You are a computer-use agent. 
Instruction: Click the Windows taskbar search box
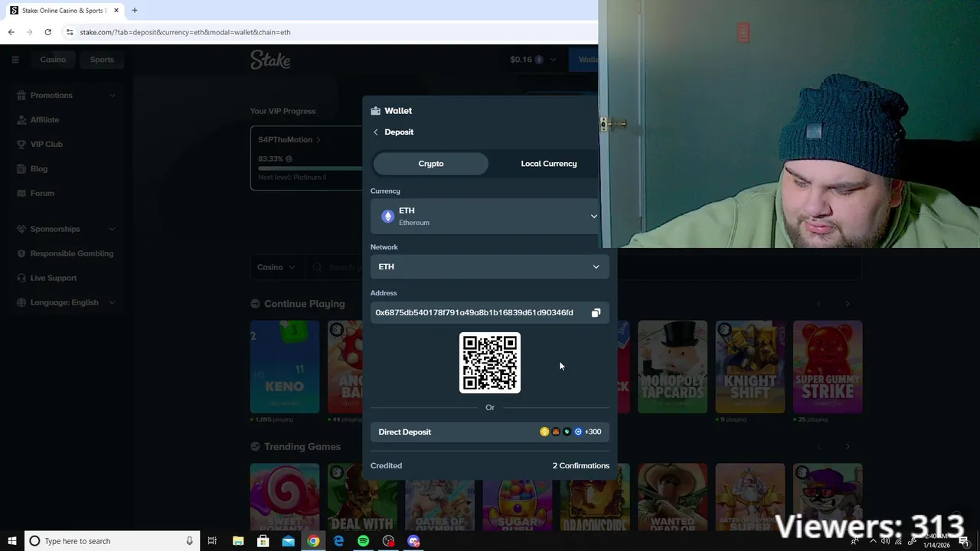pos(113,541)
